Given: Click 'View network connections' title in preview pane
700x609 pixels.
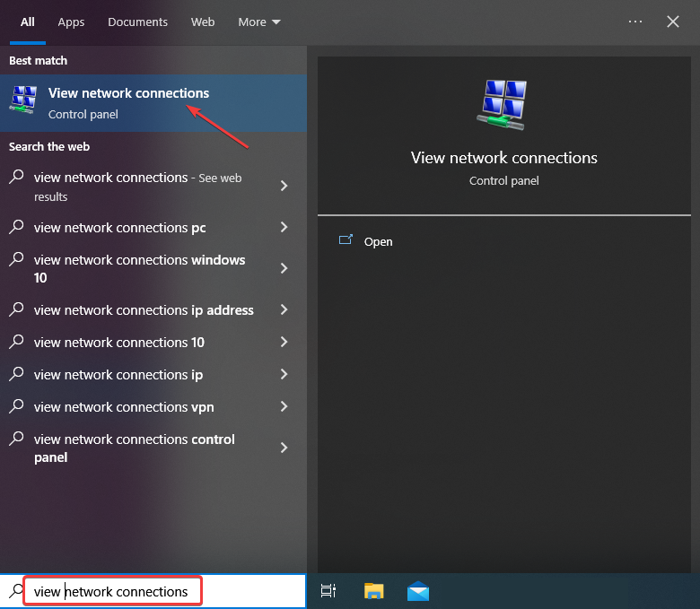Looking at the screenshot, I should pos(504,158).
